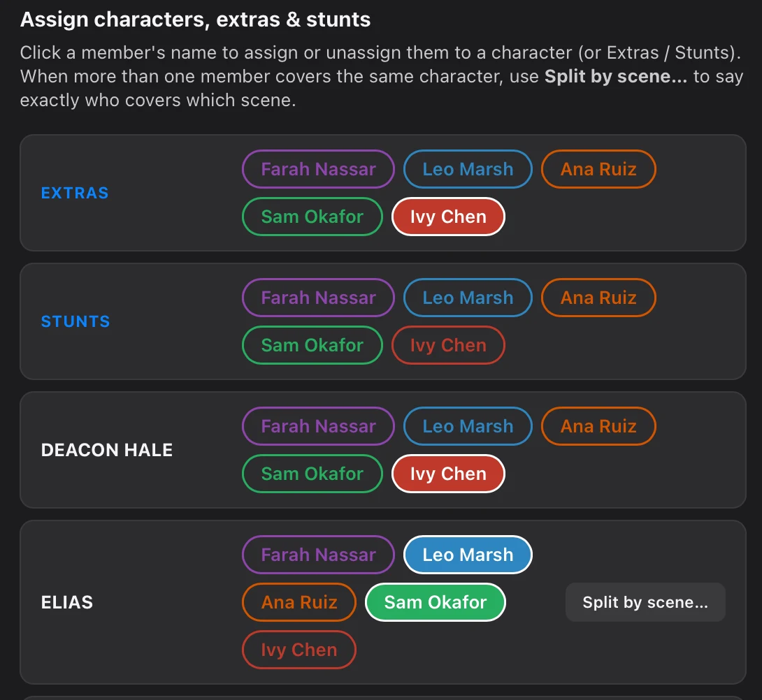Screen dimensions: 762x700
Task: Click the DEACON HALE character label
Action: [107, 450]
